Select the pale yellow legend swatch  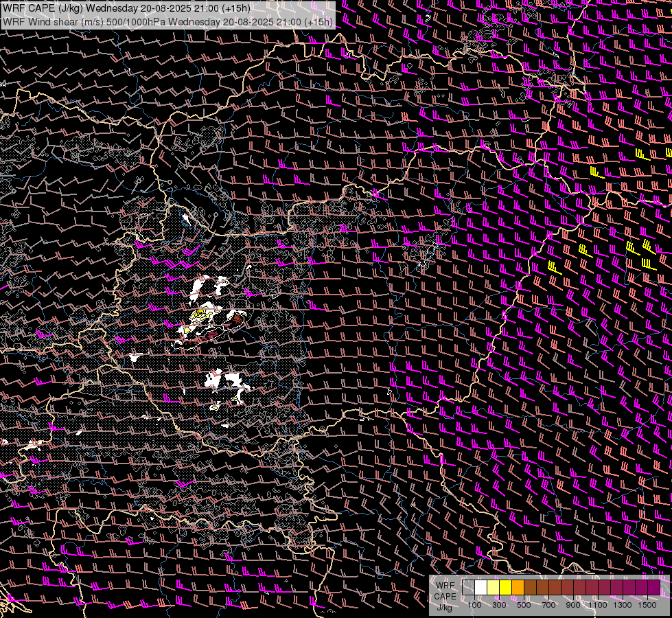tap(494, 588)
